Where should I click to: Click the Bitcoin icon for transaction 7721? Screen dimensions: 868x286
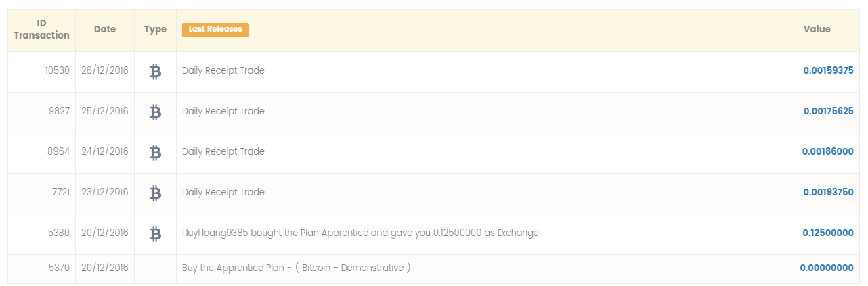155,193
